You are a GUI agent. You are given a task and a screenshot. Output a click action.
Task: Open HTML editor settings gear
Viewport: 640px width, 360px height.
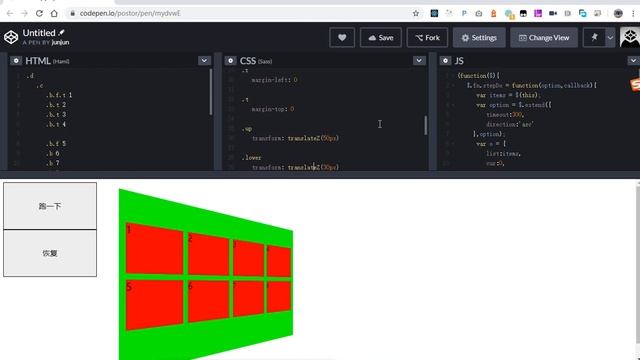16,60
